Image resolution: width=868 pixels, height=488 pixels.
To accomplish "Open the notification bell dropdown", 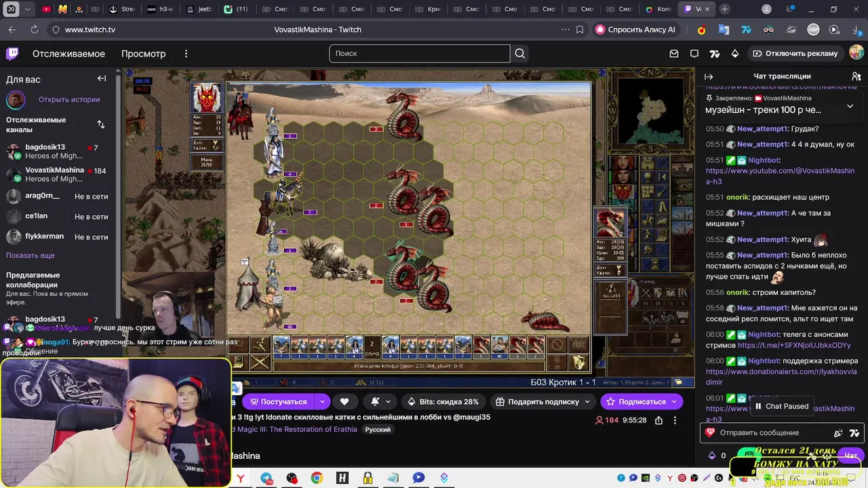I will coord(380,402).
